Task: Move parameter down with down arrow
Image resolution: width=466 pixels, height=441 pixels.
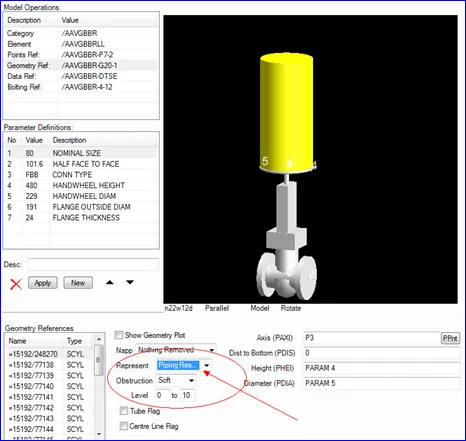Action: pos(130,282)
